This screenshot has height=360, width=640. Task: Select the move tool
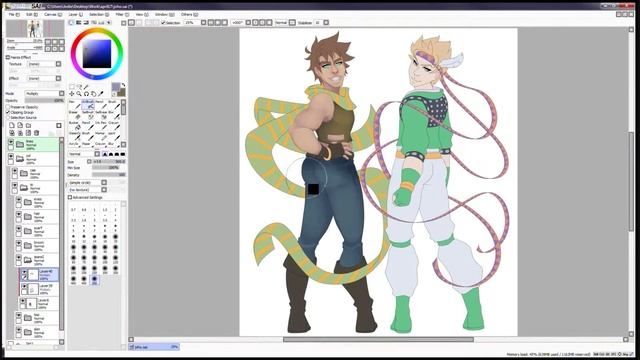(72, 94)
